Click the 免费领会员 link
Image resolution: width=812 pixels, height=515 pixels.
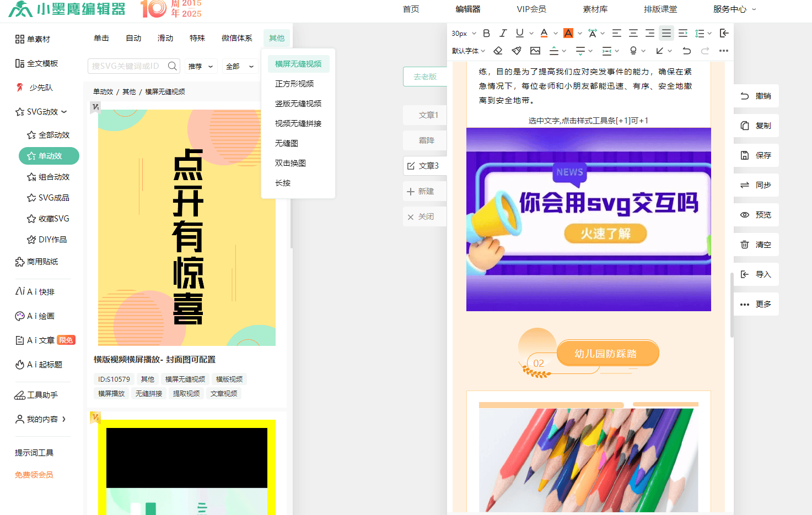tap(34, 475)
